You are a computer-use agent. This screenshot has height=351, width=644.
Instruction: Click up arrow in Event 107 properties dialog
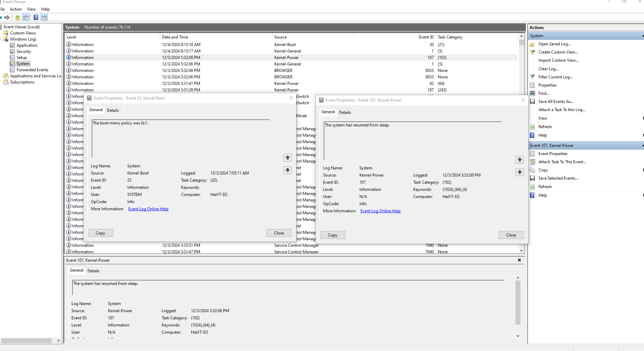pos(519,159)
